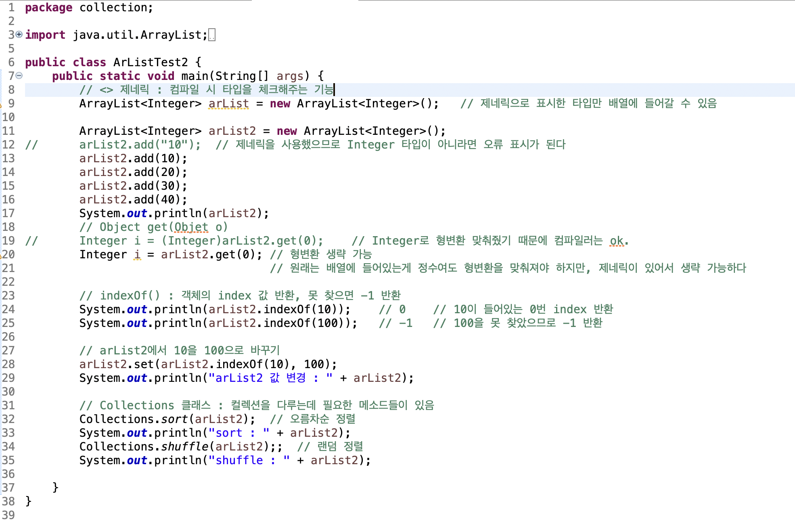
Task: Click arList2.set call on line 28
Action: (208, 364)
